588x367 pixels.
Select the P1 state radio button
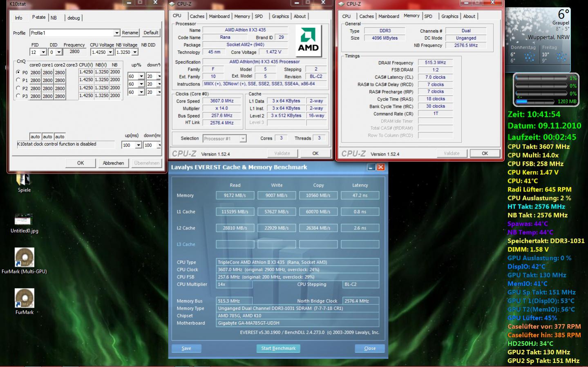click(18, 80)
